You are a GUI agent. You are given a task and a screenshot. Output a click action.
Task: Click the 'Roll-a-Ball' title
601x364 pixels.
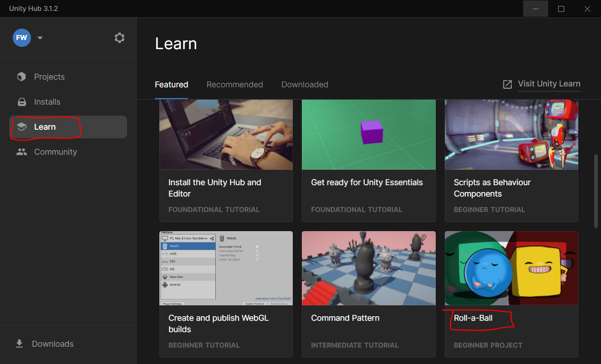point(473,318)
